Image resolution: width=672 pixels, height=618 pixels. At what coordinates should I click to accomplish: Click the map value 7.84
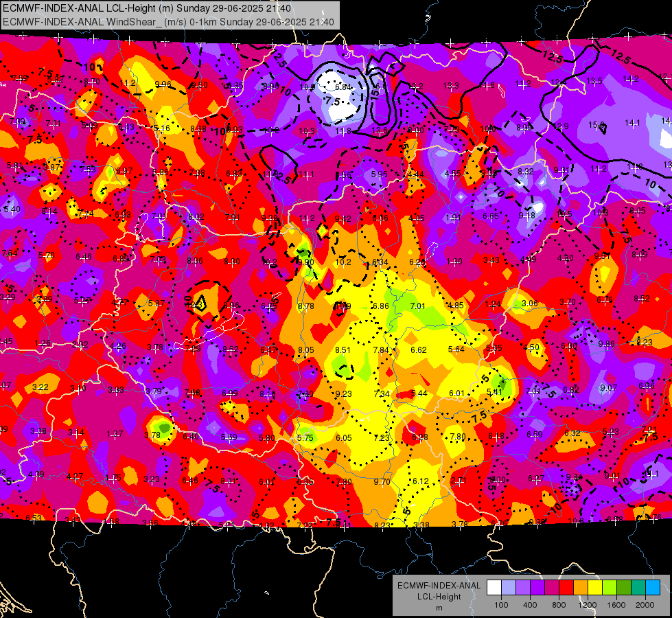[x=380, y=350]
